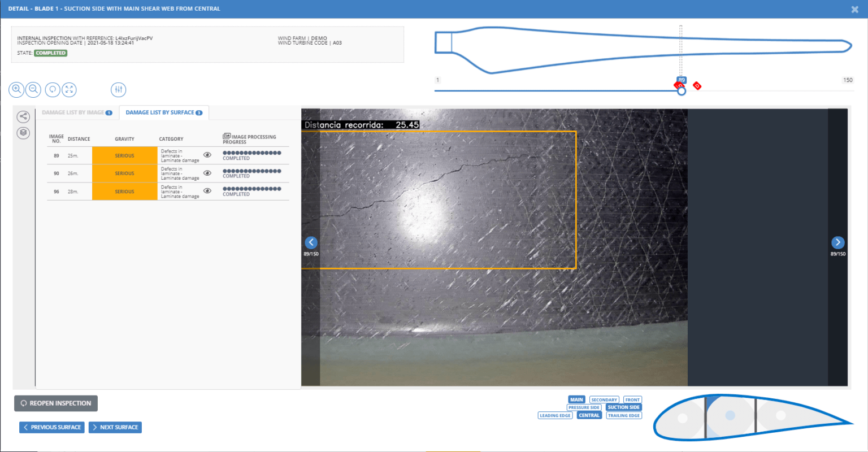Click the fullscreen expand icon

click(69, 89)
